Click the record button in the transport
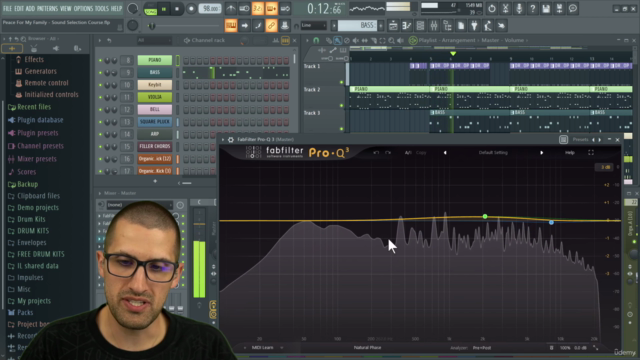 [x=191, y=9]
